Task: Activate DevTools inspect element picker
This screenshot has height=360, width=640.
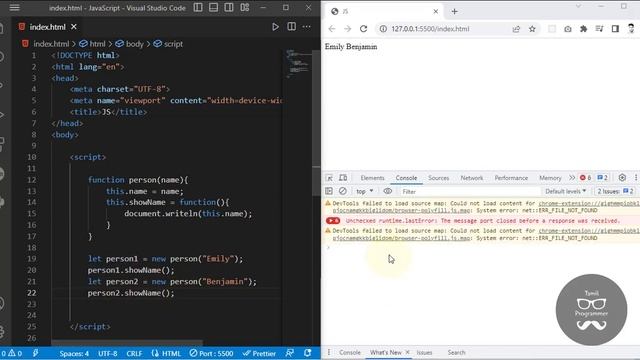Action: click(x=329, y=178)
